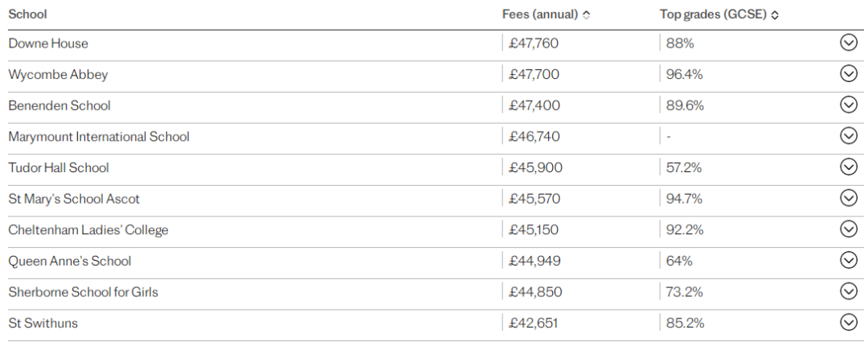
Task: Click St Swithuns circled chevron icon
Action: coord(848,322)
